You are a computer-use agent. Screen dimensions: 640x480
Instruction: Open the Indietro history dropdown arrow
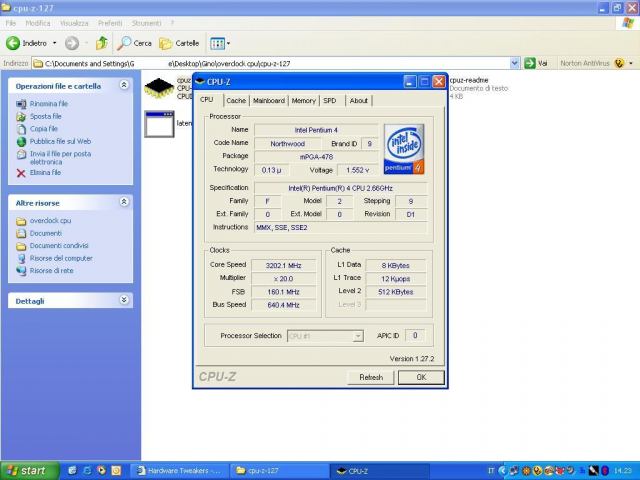point(54,43)
